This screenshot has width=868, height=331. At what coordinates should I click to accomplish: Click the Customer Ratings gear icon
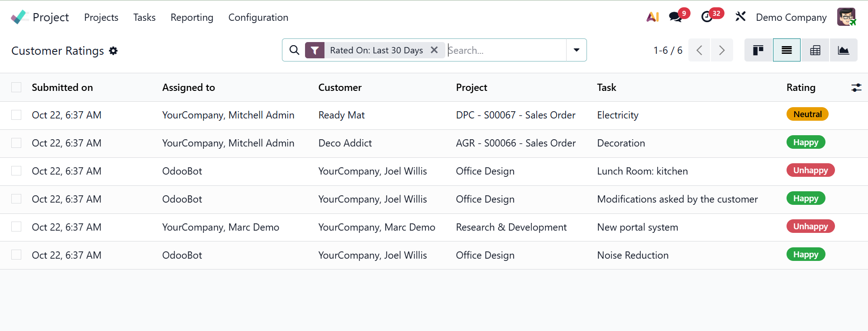point(114,51)
